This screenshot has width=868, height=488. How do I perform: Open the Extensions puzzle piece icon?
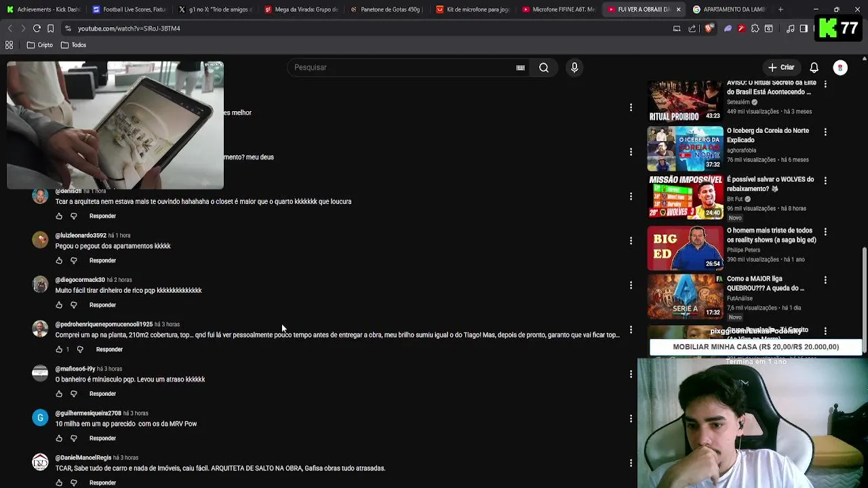[755, 28]
